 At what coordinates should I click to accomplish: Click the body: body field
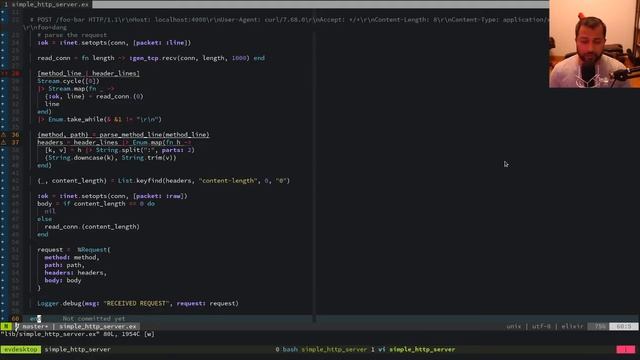click(x=63, y=280)
